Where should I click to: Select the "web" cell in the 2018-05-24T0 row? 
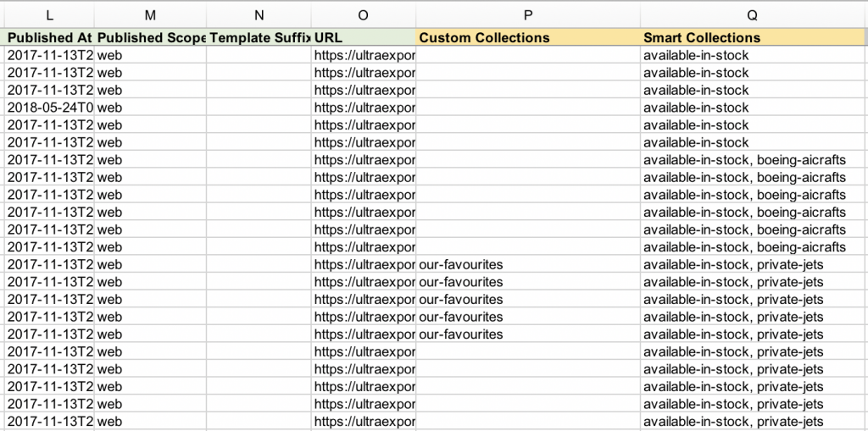point(151,108)
